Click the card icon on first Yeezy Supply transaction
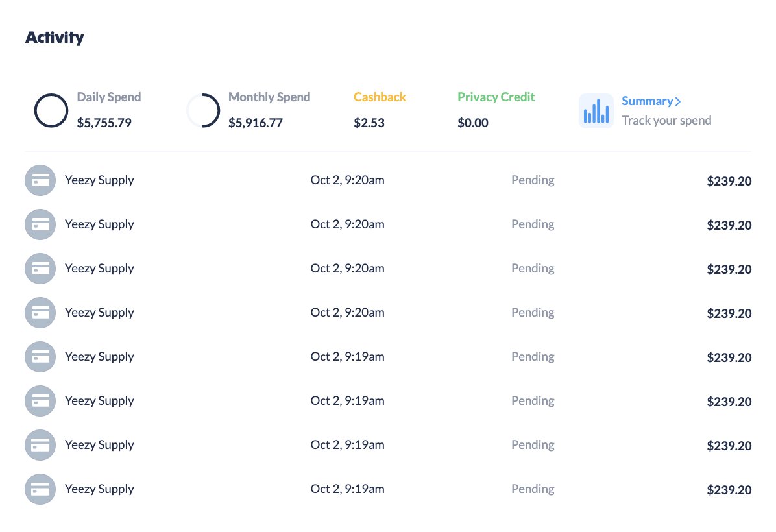The width and height of the screenshot is (776, 532). tap(40, 180)
